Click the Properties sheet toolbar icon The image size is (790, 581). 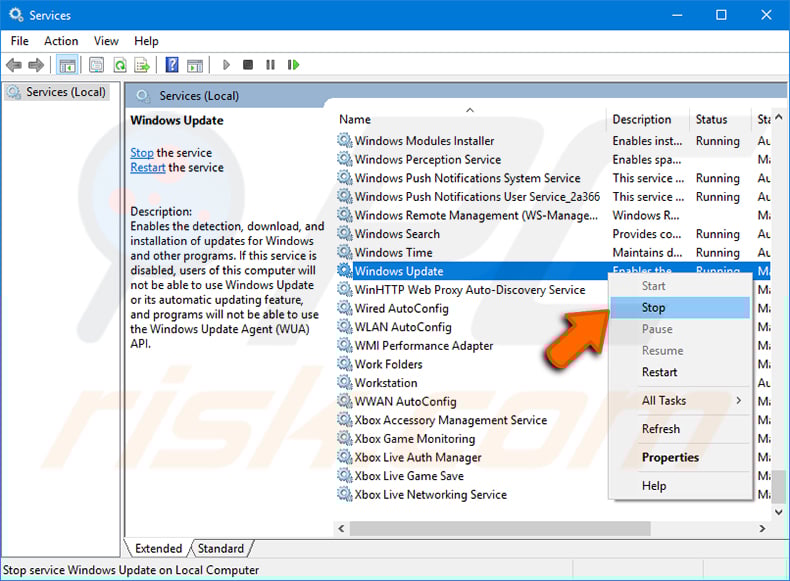(x=96, y=65)
